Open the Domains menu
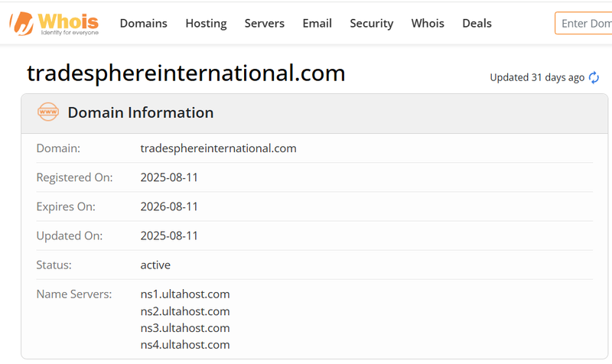Image resolution: width=612 pixels, height=364 pixels. point(143,24)
